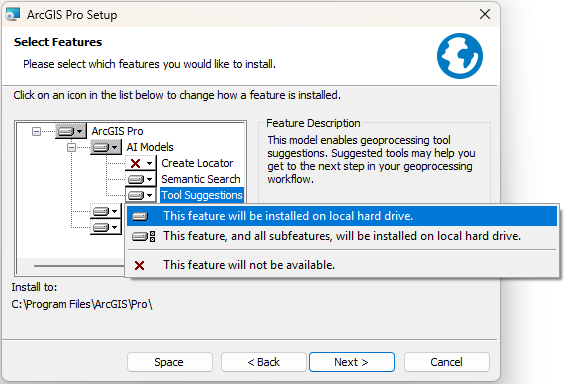Image resolution: width=566 pixels, height=384 pixels.
Task: Click the blue ArcGIS globe logo
Action: (460, 56)
